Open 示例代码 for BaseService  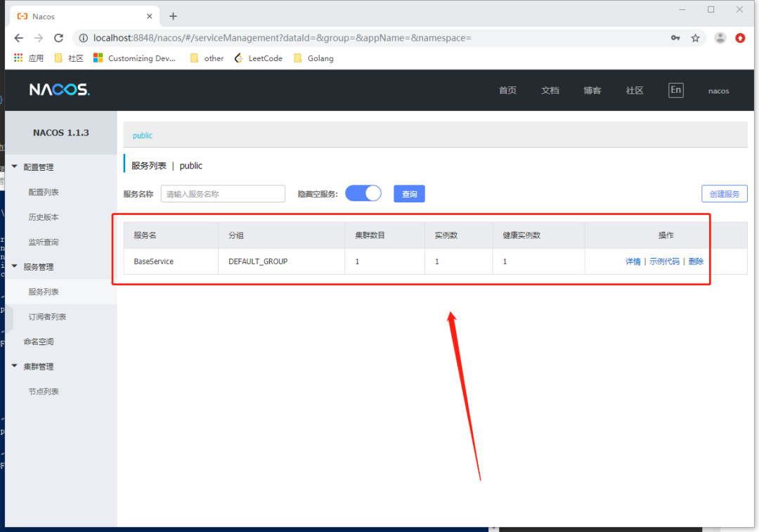pyautogui.click(x=664, y=261)
